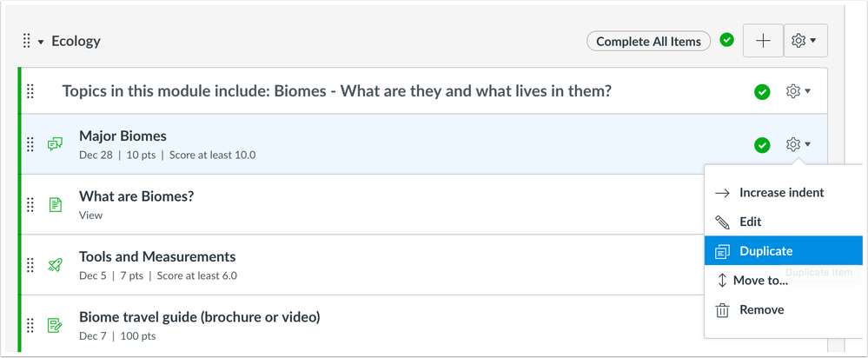Viewport: 868px width, 358px height.
Task: Open the Ecology module settings gear dropdown
Action: [x=805, y=41]
